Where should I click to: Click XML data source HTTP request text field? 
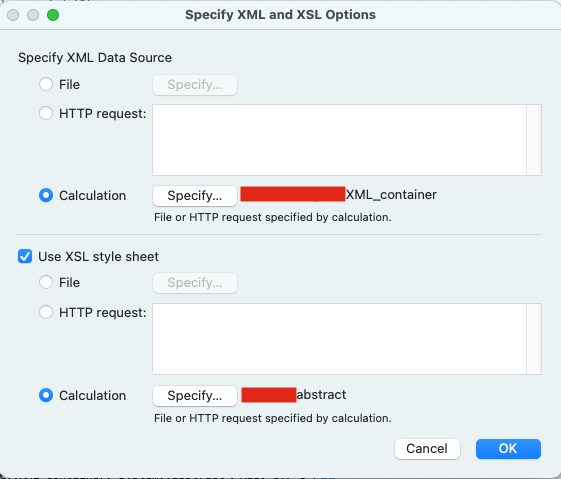point(339,140)
